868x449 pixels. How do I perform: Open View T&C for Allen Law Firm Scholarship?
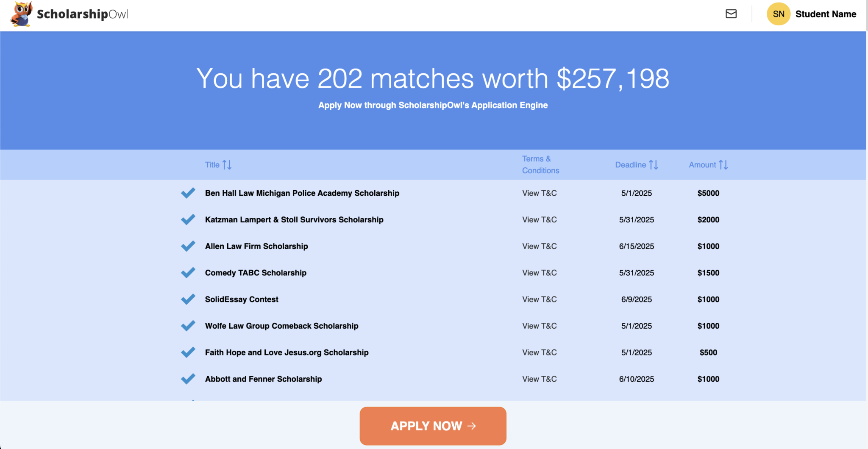point(539,246)
